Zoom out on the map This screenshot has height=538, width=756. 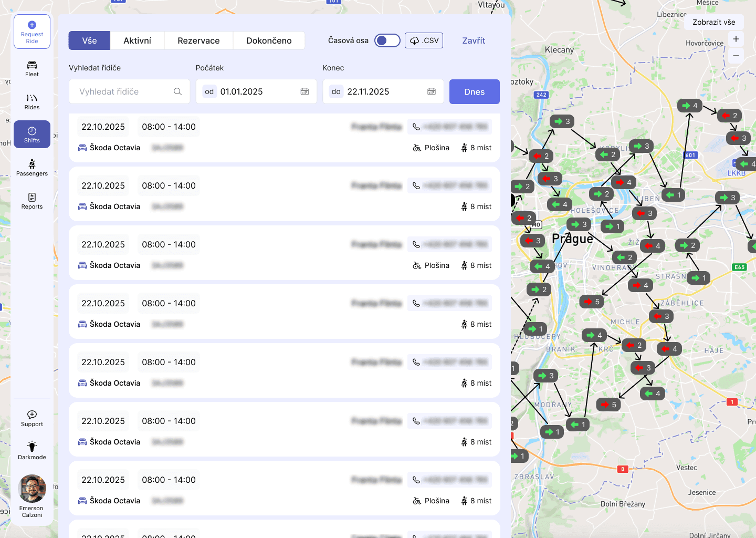point(736,56)
